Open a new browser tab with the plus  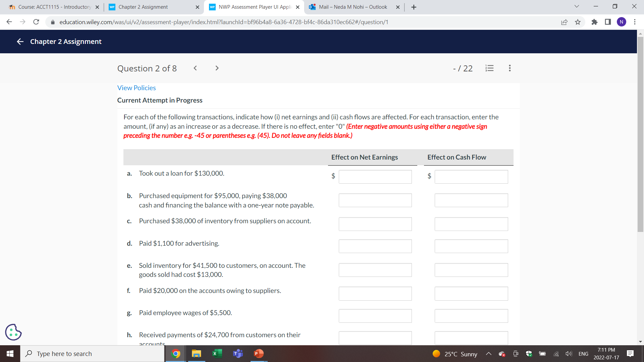tap(414, 7)
